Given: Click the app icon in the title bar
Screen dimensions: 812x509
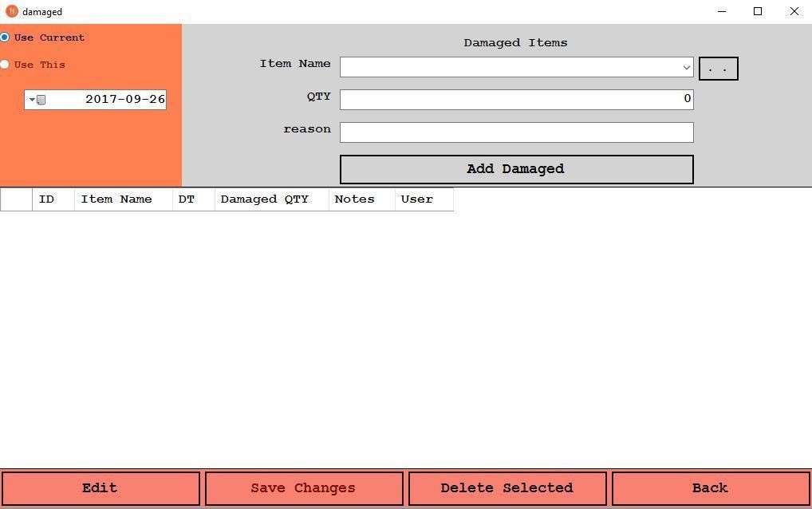Looking at the screenshot, I should tap(11, 11).
